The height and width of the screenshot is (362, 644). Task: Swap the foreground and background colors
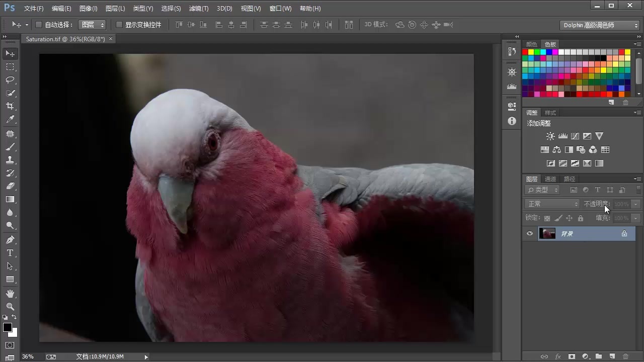click(14, 317)
